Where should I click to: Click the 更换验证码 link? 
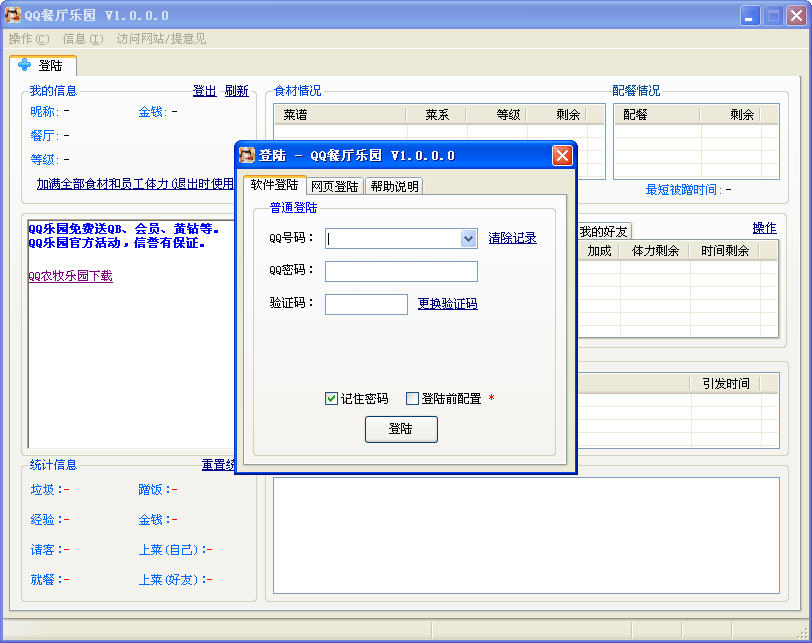(448, 303)
